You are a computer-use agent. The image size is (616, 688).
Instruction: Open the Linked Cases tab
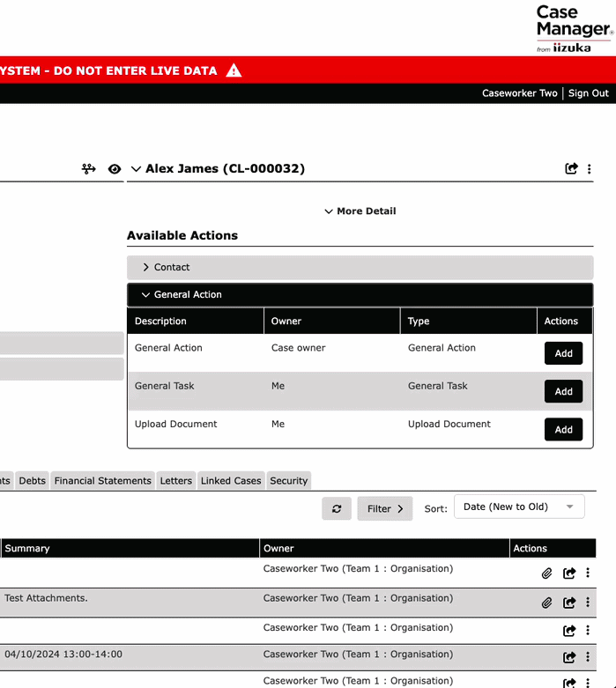[231, 481]
